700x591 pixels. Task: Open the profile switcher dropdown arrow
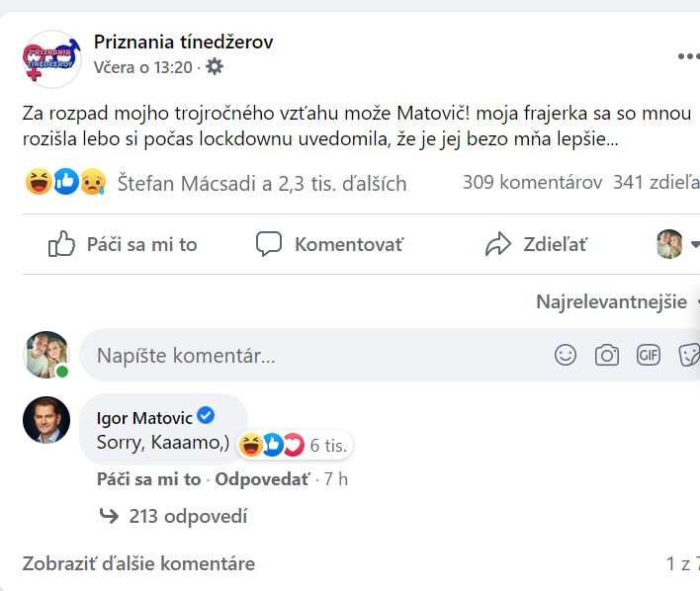click(x=694, y=244)
